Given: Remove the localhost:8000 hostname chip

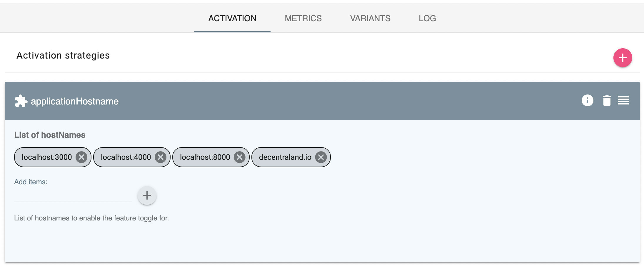Looking at the screenshot, I should click(239, 157).
